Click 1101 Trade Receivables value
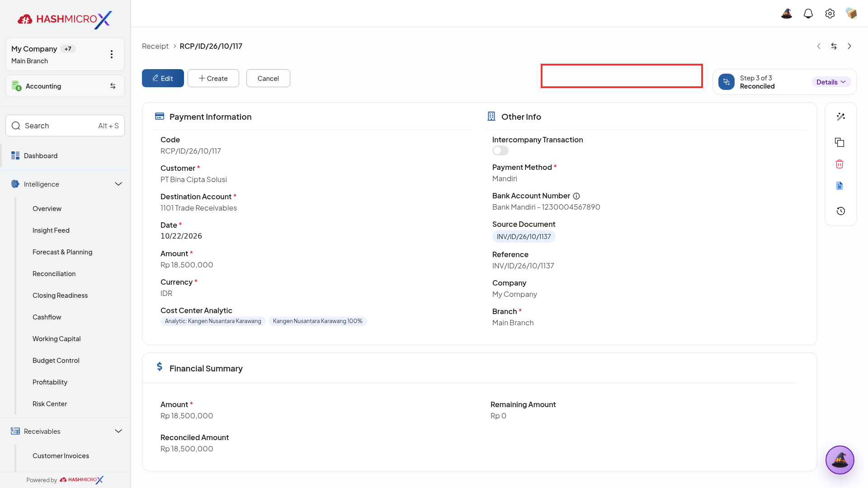 (x=198, y=208)
